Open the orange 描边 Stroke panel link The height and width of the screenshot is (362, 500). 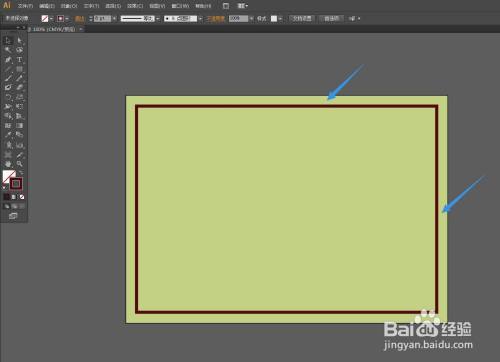[x=79, y=19]
